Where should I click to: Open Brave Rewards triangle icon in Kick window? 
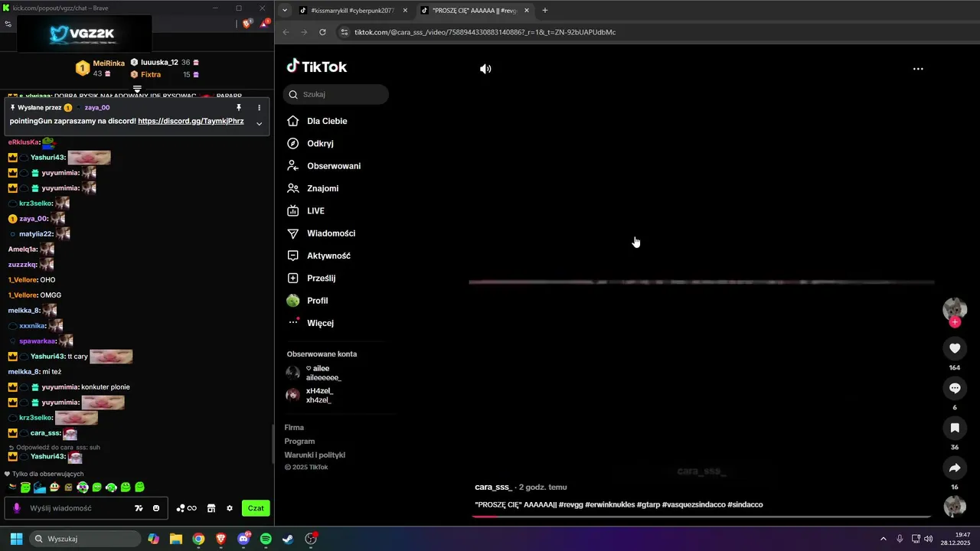point(264,24)
